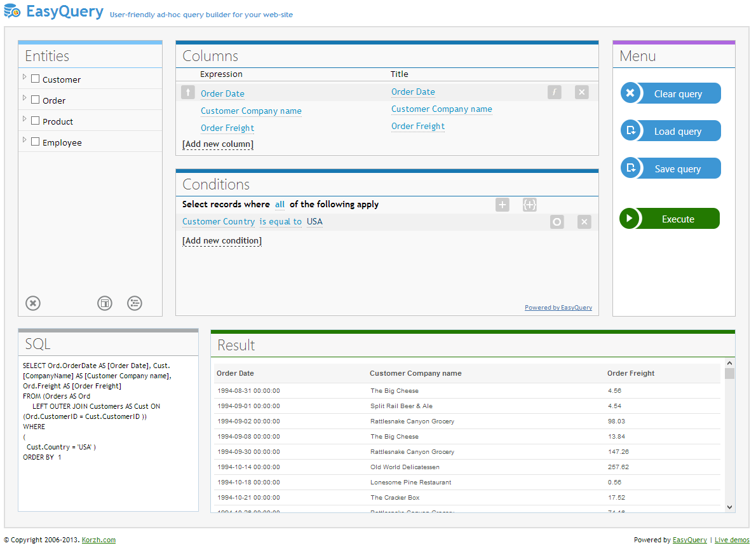Image resolution: width=756 pixels, height=548 pixels.
Task: Tick the Employee entity checkbox
Action: tap(36, 142)
